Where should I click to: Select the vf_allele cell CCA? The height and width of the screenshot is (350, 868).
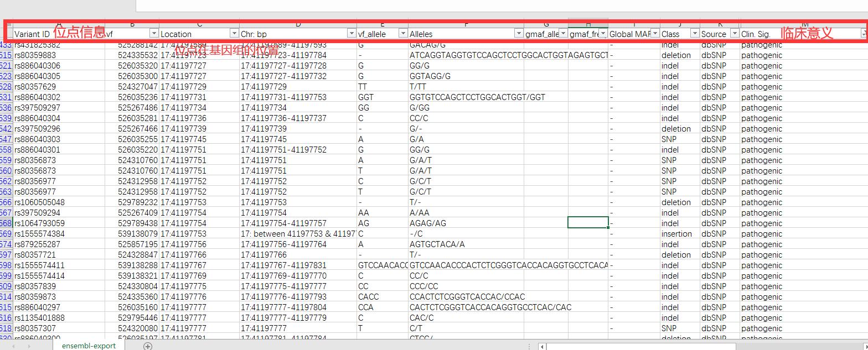coord(383,307)
